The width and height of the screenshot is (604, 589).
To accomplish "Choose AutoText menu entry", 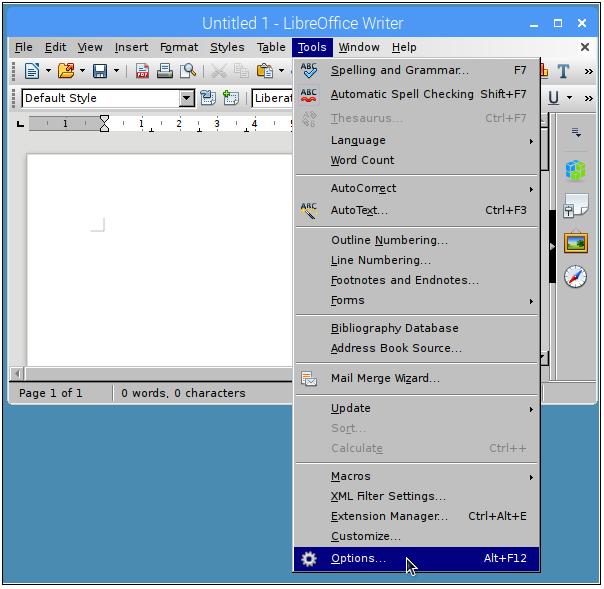I will 416,210.
